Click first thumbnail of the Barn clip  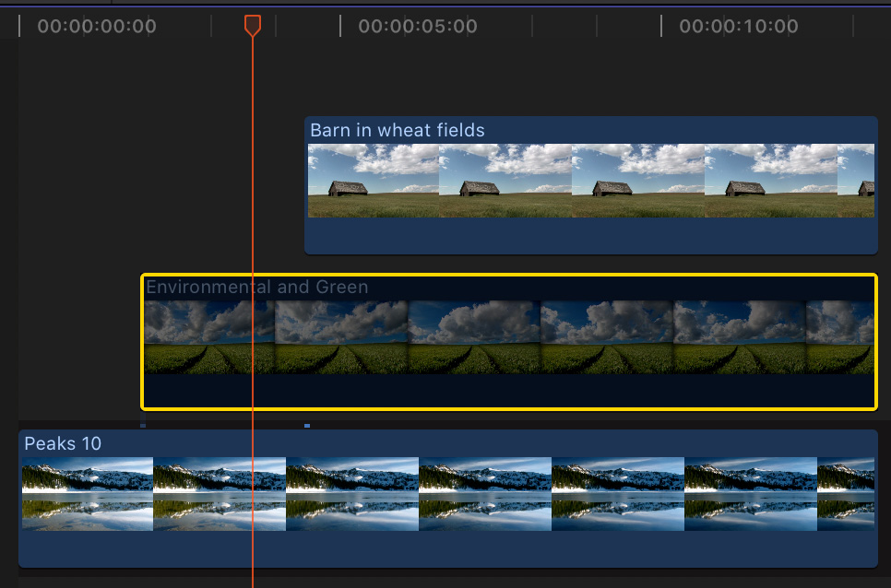tap(373, 181)
